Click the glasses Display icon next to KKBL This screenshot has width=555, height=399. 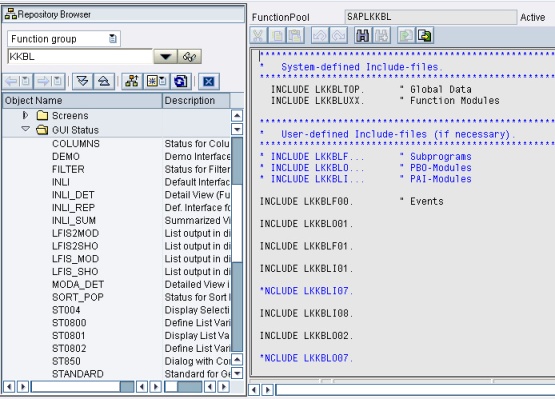[190, 57]
